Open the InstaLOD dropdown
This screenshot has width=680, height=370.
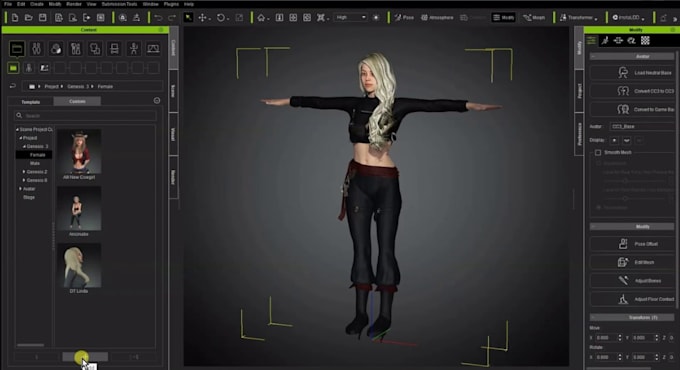pos(628,18)
